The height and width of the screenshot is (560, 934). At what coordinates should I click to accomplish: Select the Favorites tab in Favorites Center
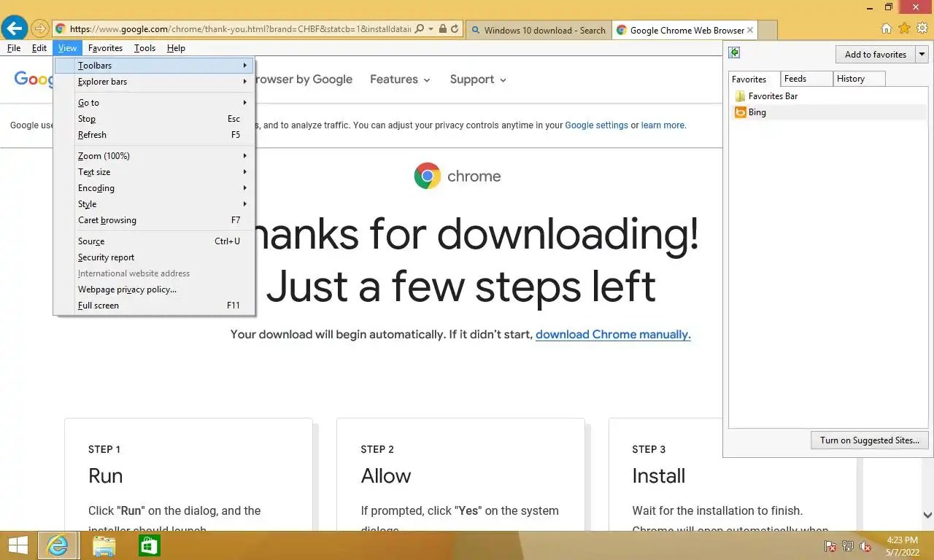click(x=754, y=79)
